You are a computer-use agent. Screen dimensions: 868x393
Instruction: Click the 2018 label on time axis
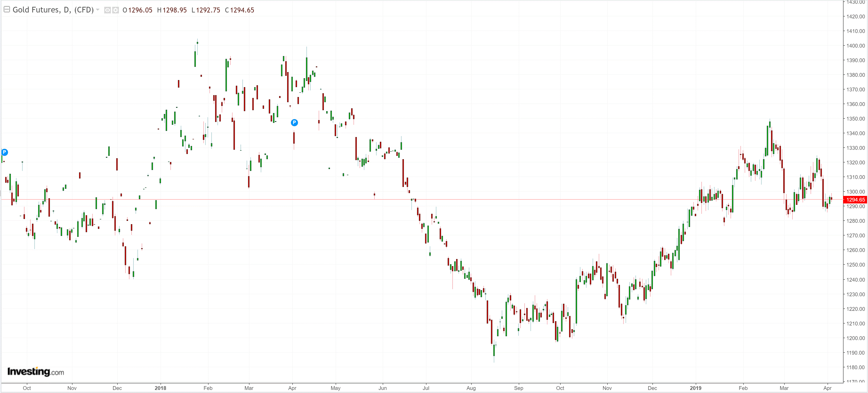[160, 388]
